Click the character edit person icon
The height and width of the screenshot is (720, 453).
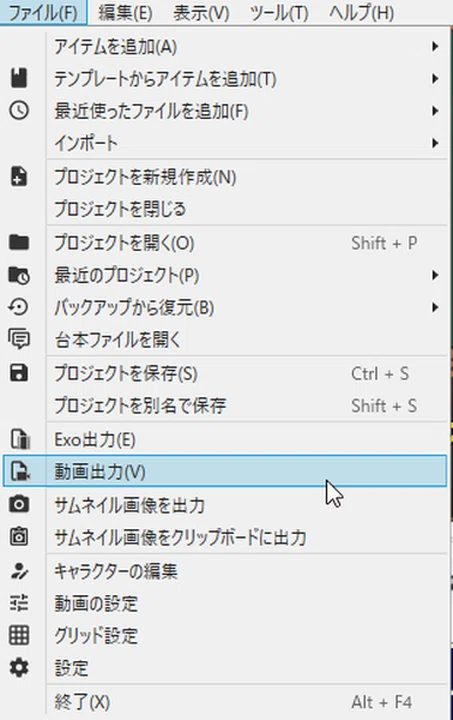click(19, 571)
